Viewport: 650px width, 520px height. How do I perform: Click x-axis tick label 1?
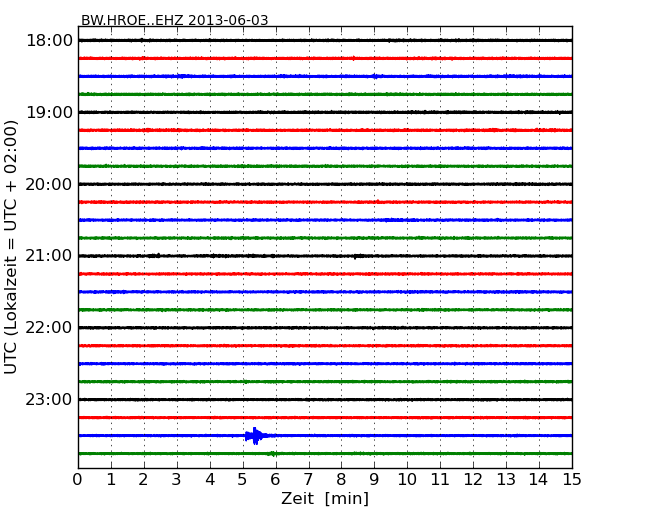[x=111, y=479]
